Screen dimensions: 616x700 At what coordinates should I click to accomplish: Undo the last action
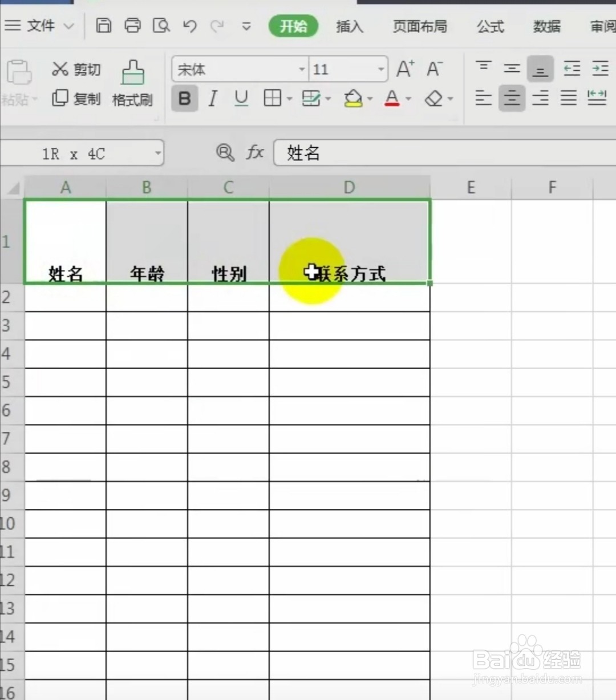click(x=190, y=26)
